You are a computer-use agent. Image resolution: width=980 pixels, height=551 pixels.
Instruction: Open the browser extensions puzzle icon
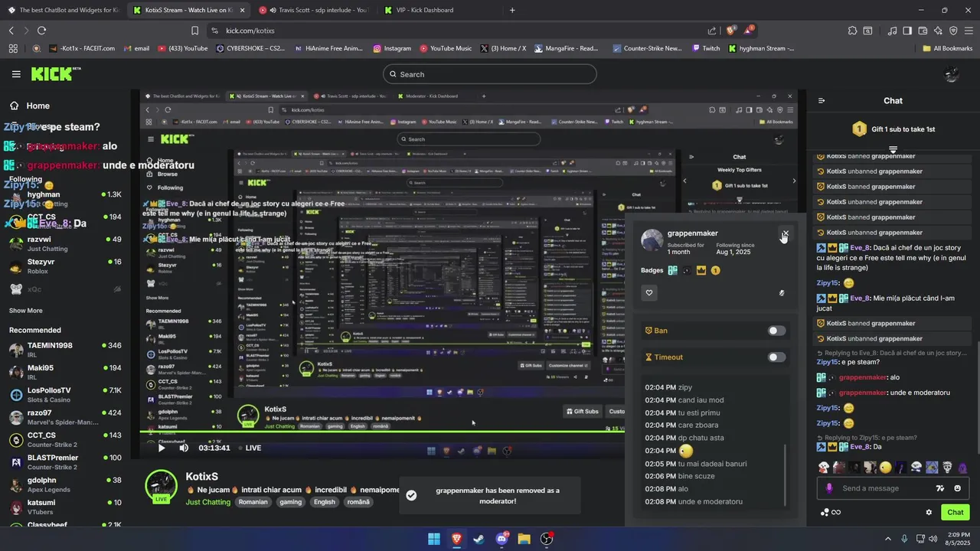(x=852, y=31)
